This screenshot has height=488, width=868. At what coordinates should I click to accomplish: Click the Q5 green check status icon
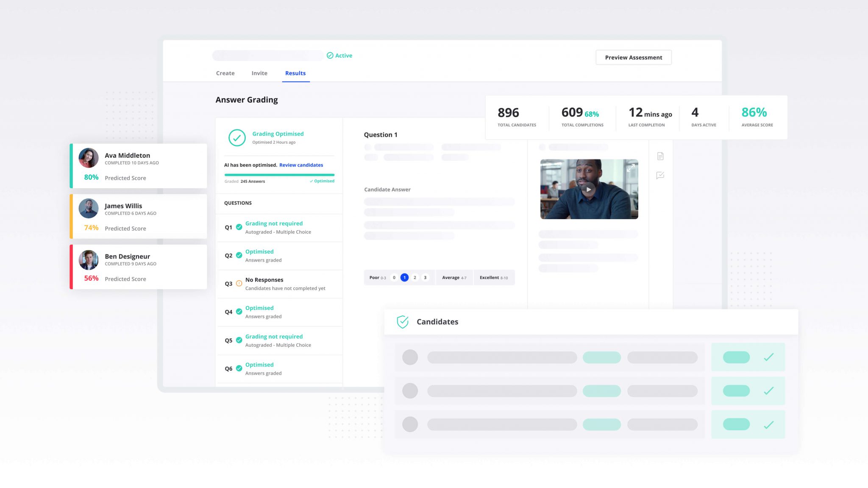(x=239, y=340)
